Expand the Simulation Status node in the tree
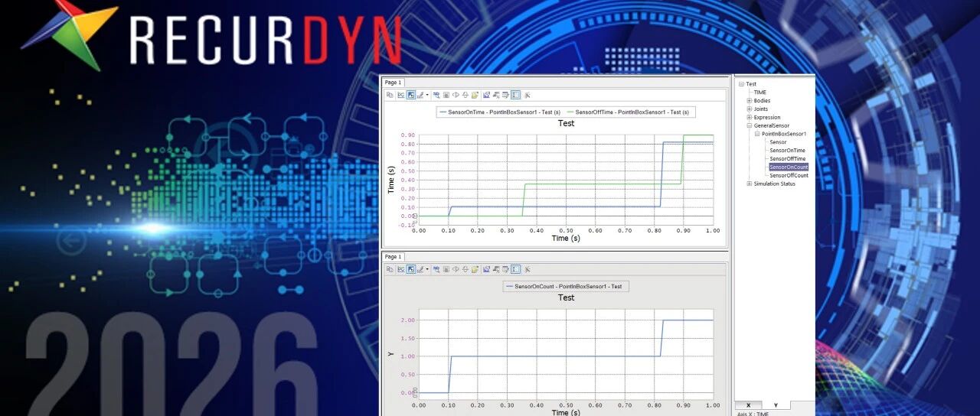Viewport: 980px width, 416px height. pos(749,184)
